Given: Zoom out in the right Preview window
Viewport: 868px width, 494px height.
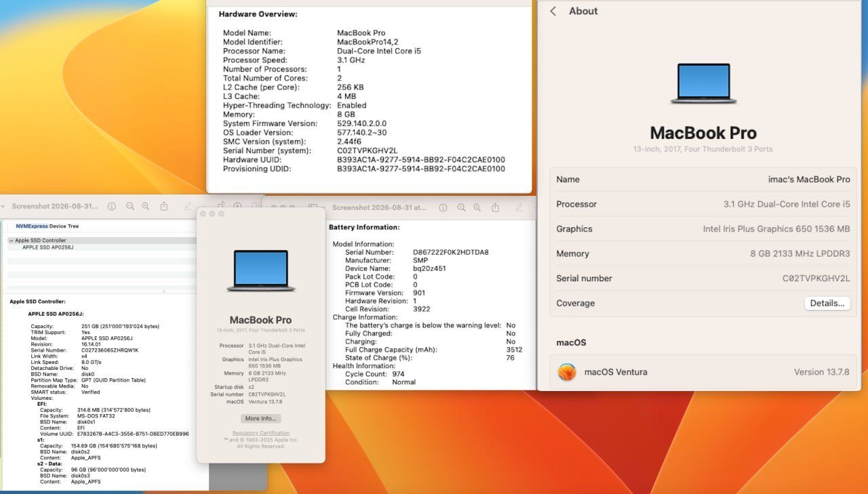Looking at the screenshot, I should (x=462, y=207).
